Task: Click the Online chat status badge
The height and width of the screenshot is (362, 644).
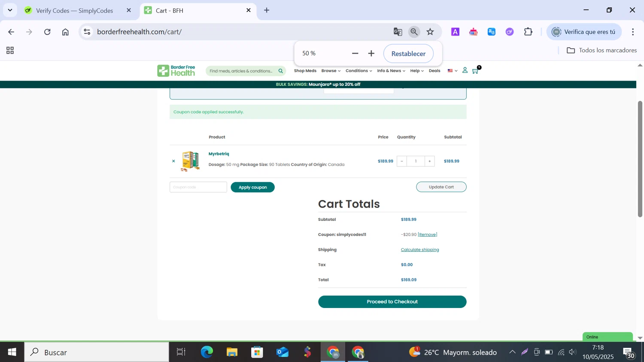Action: (608, 337)
